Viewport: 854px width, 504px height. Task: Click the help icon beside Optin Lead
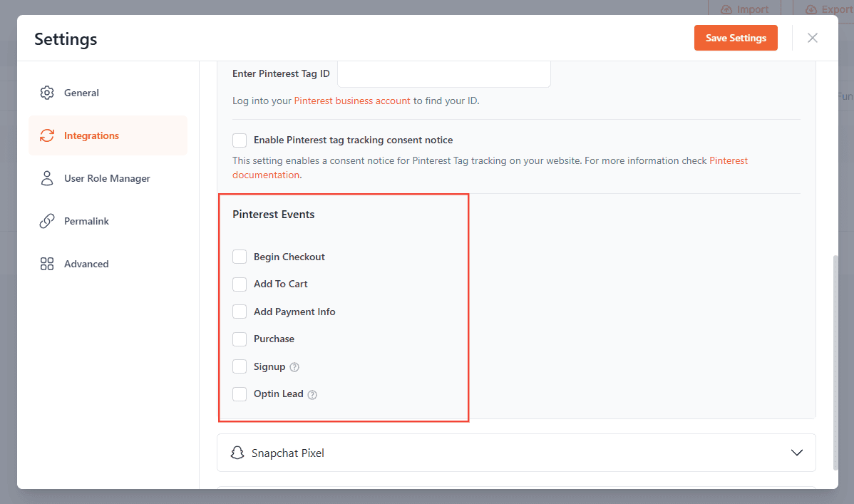click(x=312, y=394)
